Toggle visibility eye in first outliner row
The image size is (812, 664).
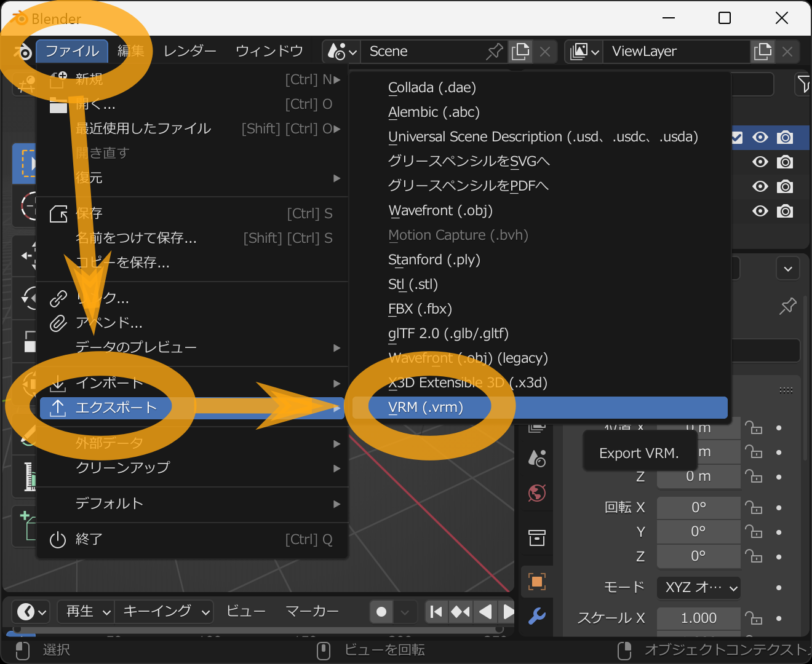pyautogui.click(x=760, y=137)
